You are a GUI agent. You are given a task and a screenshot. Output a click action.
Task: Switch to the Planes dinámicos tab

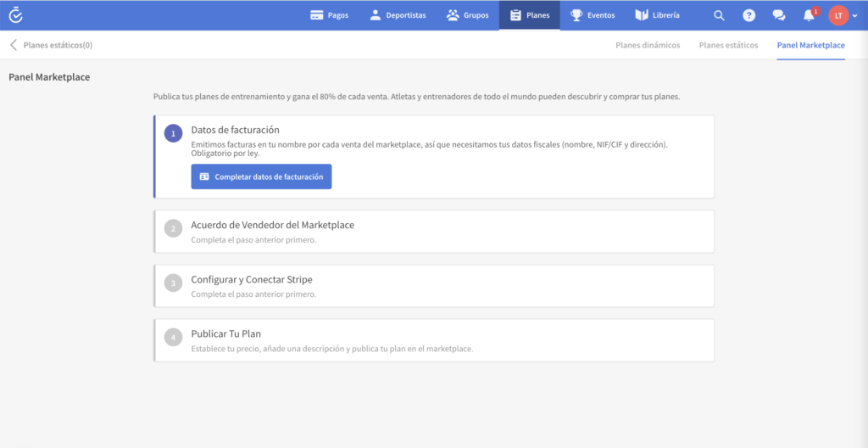648,45
